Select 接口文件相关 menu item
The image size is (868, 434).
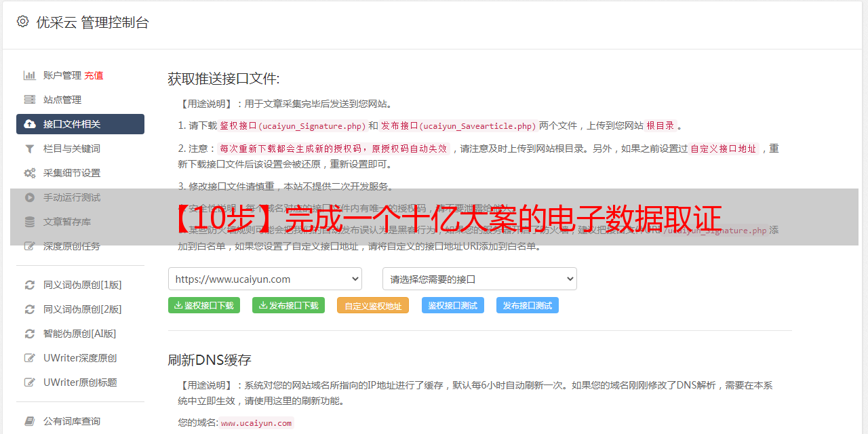80,124
